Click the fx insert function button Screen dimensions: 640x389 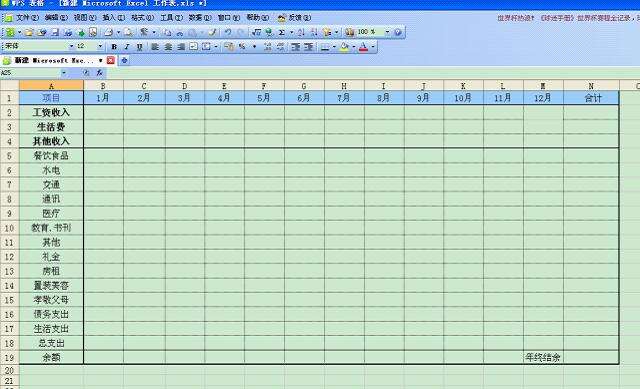click(99, 73)
